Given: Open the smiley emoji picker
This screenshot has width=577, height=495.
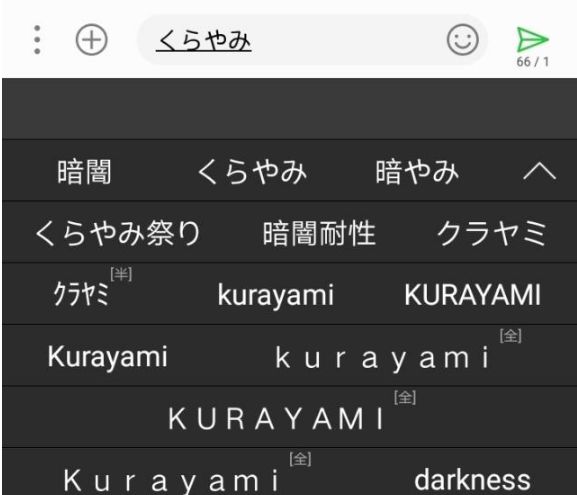Looking at the screenshot, I should point(463,40).
